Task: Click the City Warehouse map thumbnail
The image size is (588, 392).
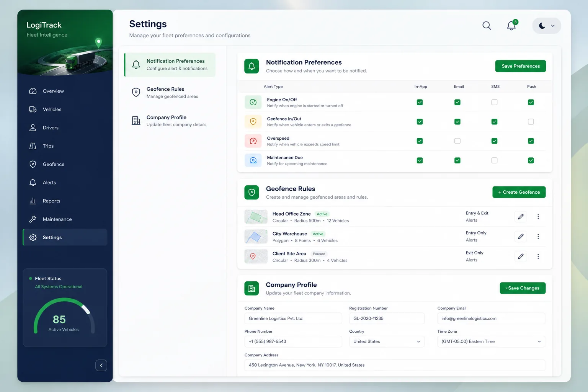Action: coord(256,237)
